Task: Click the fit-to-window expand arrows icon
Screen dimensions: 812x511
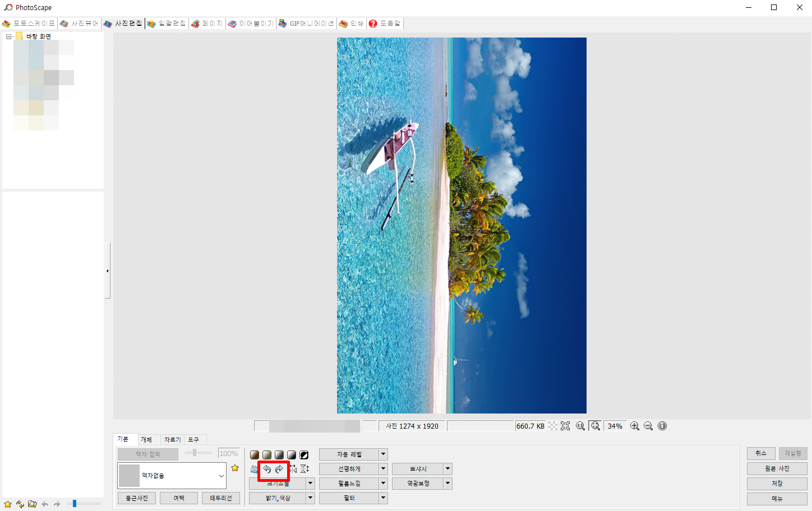Action: (x=565, y=426)
